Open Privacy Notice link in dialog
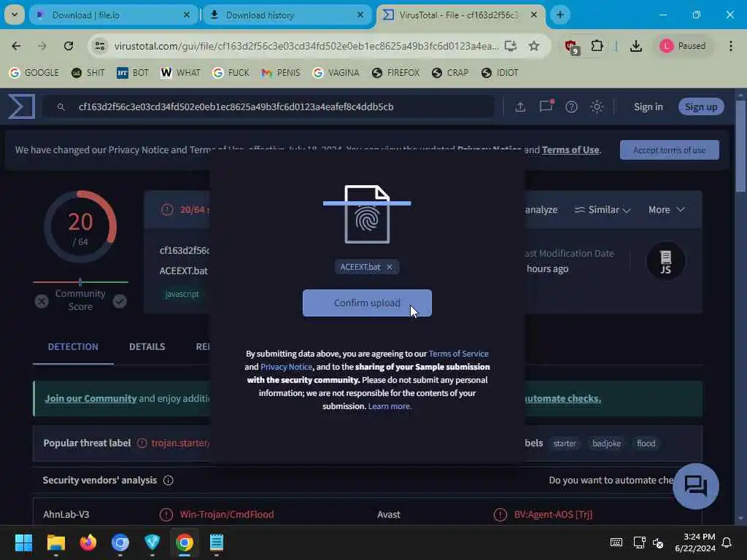Screen dimensions: 747x560 click(x=286, y=367)
